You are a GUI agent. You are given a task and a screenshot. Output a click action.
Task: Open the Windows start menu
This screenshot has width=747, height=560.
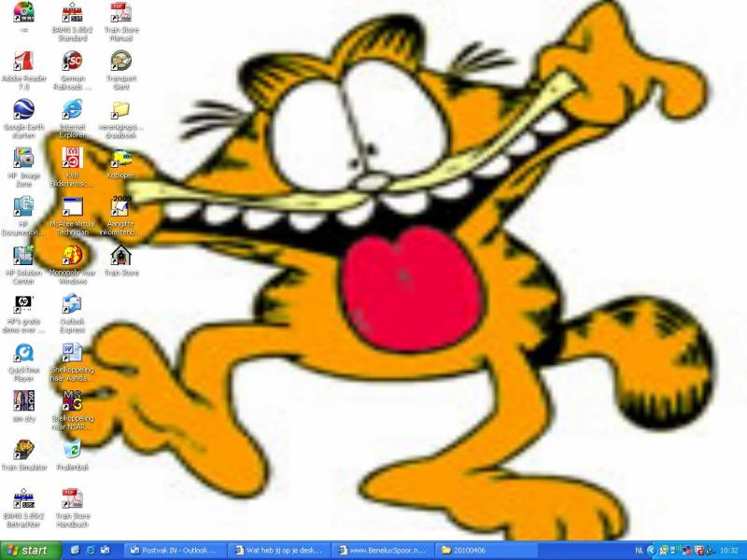point(30,551)
